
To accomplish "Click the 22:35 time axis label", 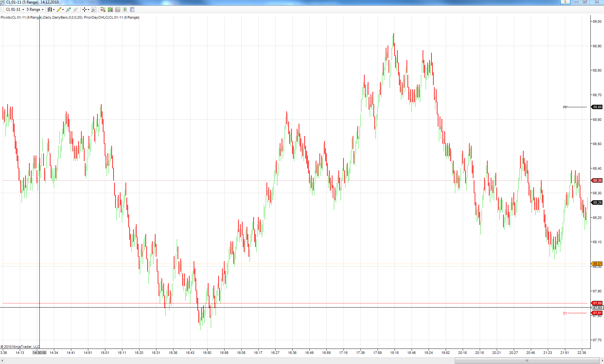I will point(582,353).
